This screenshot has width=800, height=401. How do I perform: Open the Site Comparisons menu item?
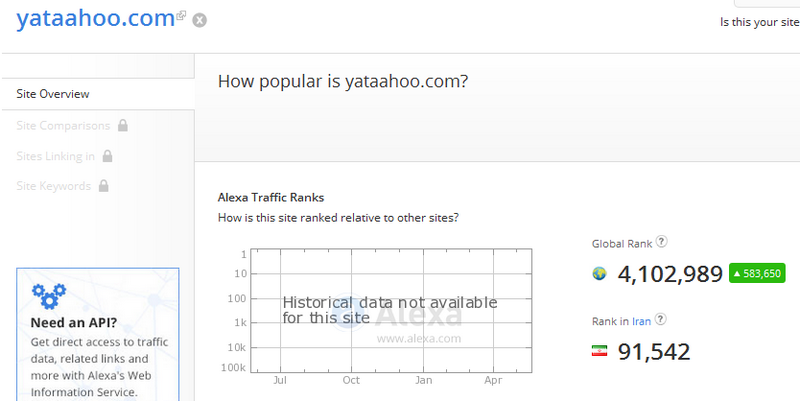[63, 126]
